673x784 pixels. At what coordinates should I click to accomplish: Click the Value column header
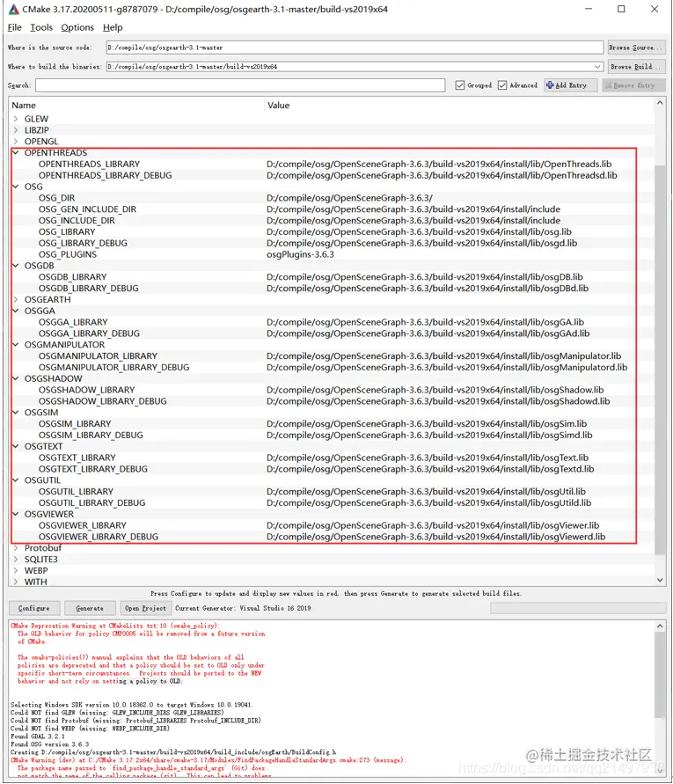click(279, 106)
